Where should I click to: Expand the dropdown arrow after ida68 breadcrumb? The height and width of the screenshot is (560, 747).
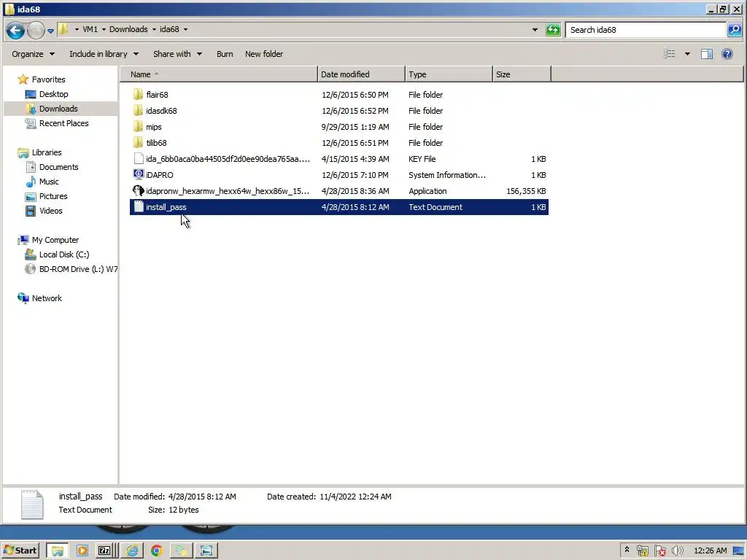186,29
